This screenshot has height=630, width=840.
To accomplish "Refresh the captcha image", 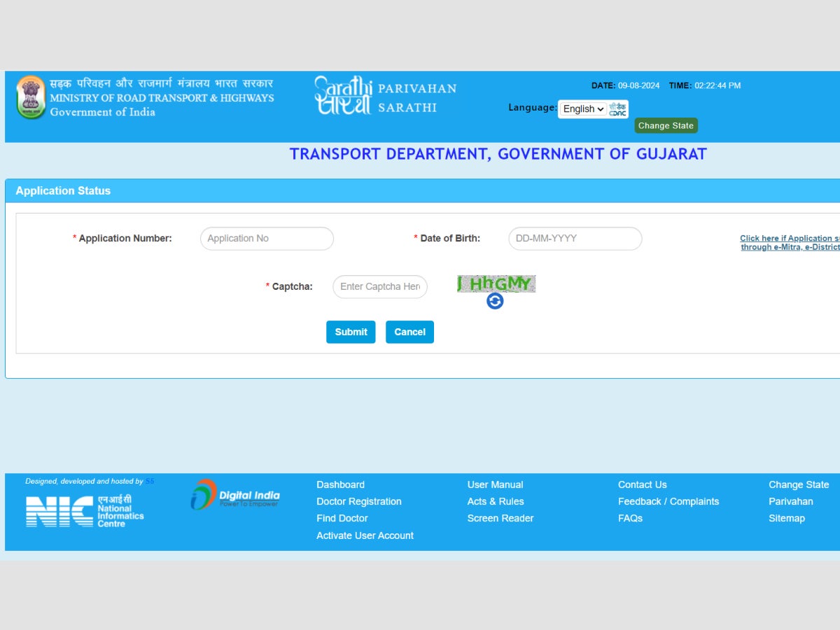I will coord(495,301).
